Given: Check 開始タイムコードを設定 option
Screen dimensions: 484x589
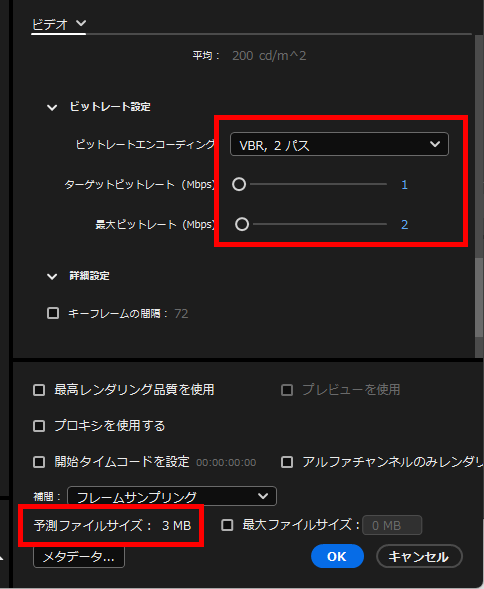Looking at the screenshot, I should coord(39,462).
